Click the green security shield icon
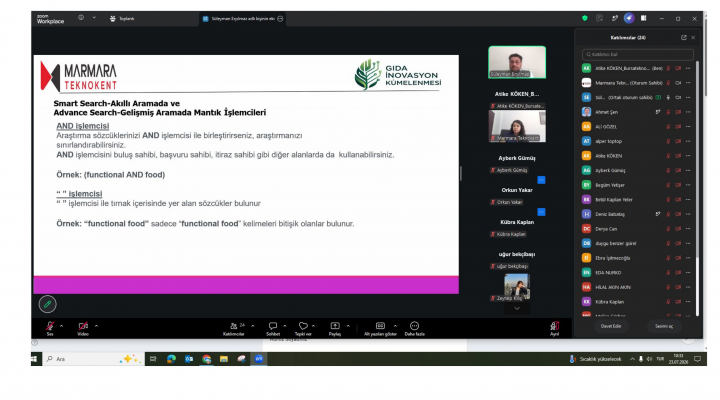This screenshot has height=400, width=720. [x=585, y=18]
